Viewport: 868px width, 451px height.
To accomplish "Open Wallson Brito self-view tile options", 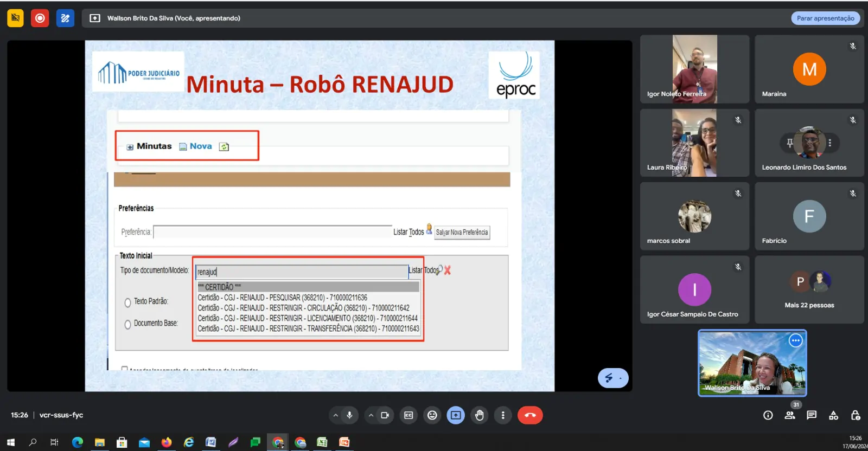I will pyautogui.click(x=795, y=340).
